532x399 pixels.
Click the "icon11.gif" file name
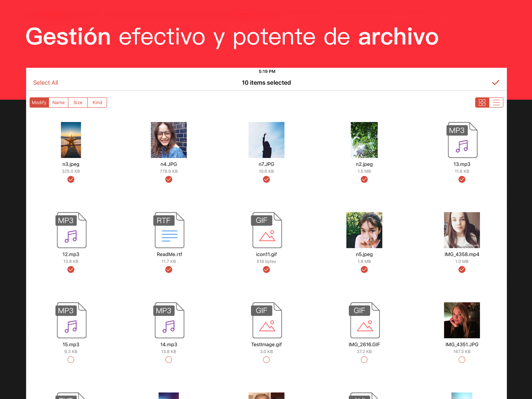(266, 254)
